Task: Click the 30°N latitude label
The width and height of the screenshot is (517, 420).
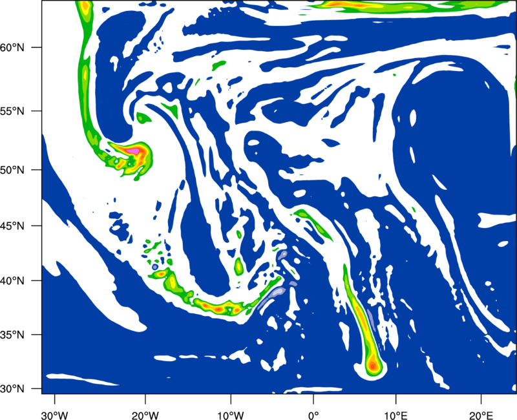Action: click(12, 388)
